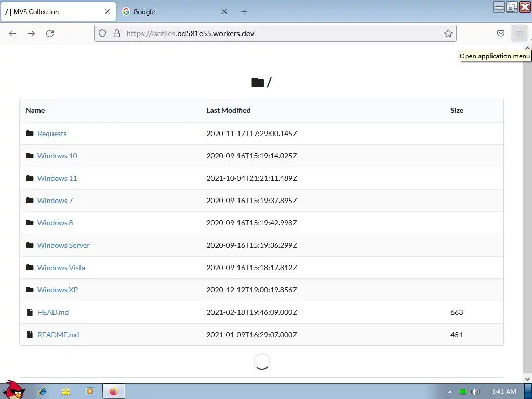Select the date 2020-12-12T19:00:19.856Z
The height and width of the screenshot is (399, 532).
[x=252, y=290]
